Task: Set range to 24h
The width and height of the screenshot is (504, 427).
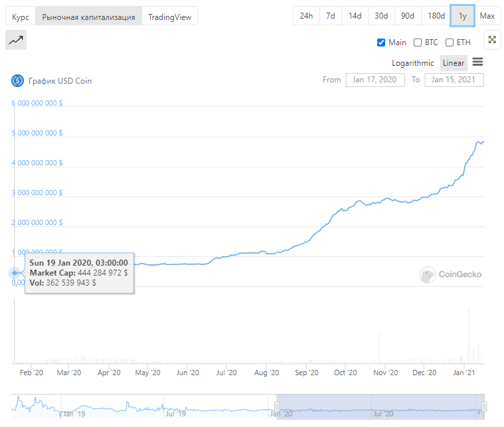Action: click(306, 16)
